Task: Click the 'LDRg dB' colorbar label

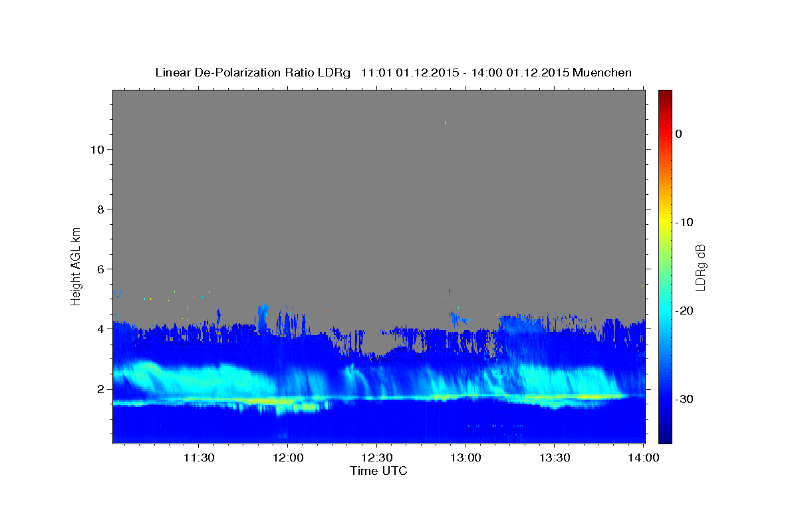Action: (700, 267)
